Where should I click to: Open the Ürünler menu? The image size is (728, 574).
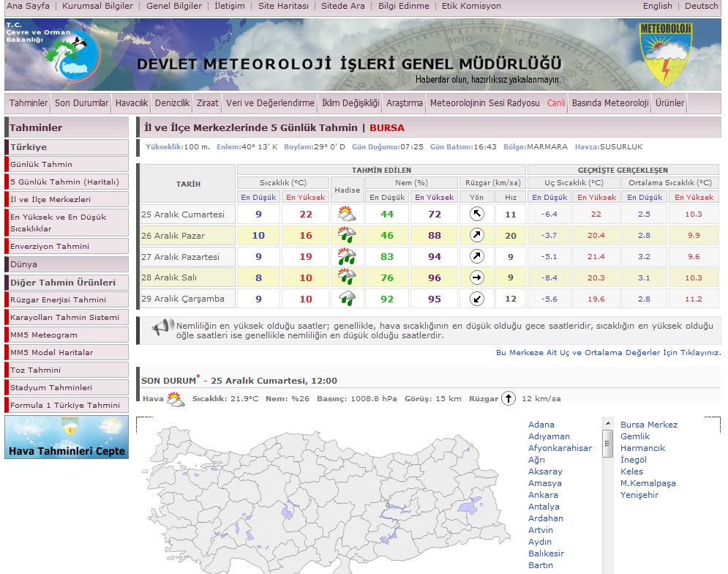pos(669,102)
